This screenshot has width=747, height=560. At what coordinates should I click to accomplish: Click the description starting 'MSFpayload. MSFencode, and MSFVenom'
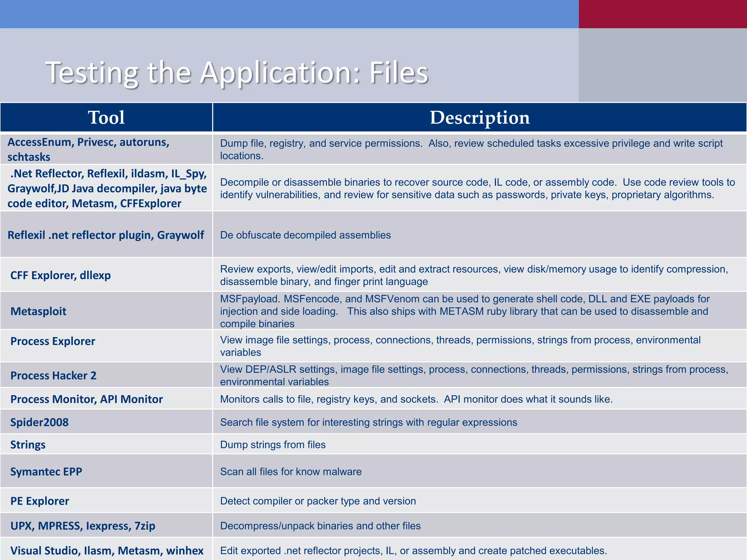pos(480,311)
